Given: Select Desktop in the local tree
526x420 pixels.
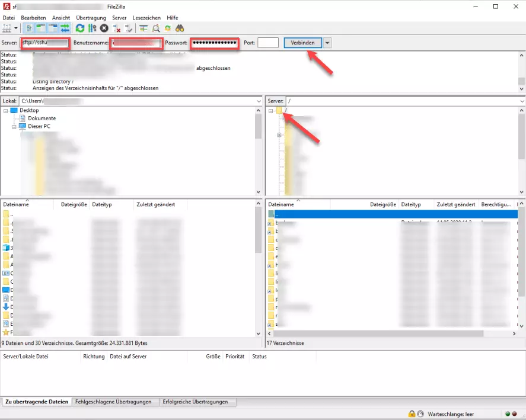Looking at the screenshot, I should tap(29, 110).
